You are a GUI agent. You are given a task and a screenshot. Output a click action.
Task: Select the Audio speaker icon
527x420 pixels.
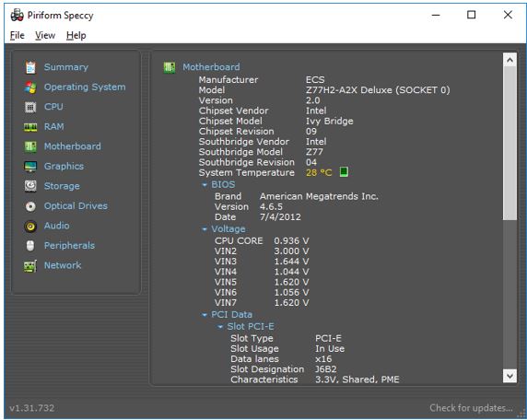(30, 227)
